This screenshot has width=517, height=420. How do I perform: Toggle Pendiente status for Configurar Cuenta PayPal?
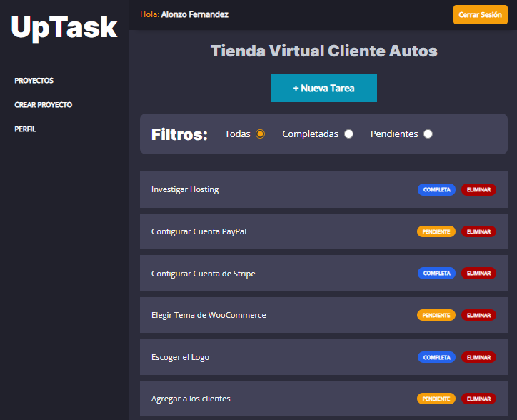(x=436, y=231)
